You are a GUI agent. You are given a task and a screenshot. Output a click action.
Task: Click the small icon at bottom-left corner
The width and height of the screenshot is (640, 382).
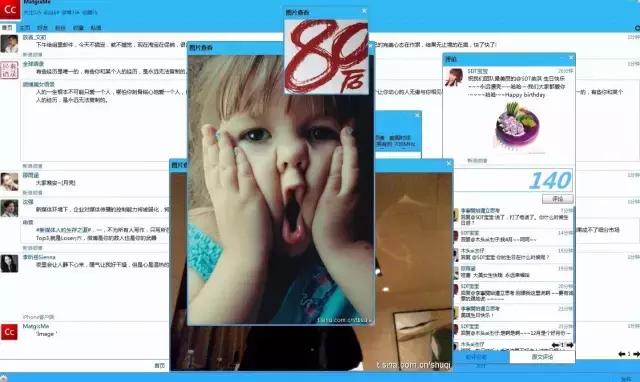pos(3,378)
